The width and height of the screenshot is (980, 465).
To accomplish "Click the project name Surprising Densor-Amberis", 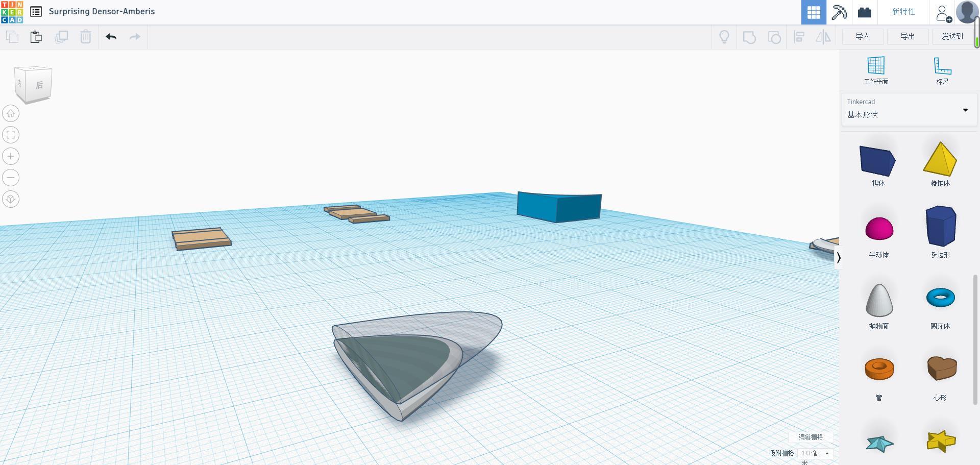I will coord(102,11).
